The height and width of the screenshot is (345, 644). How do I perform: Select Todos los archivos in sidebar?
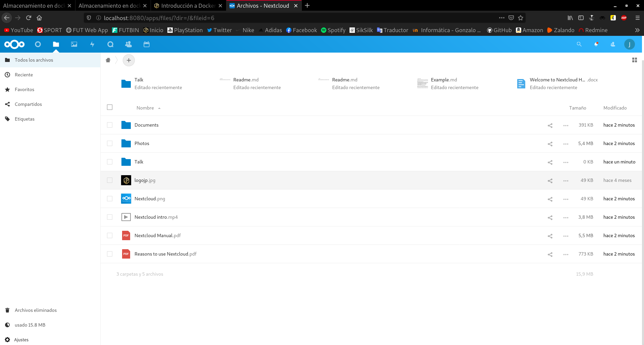(x=50, y=60)
